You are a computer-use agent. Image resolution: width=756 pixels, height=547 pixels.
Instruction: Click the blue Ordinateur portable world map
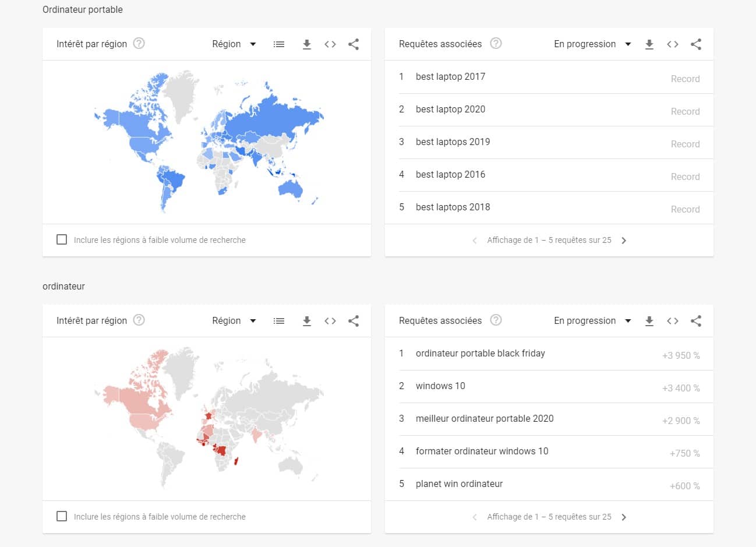tap(209, 141)
